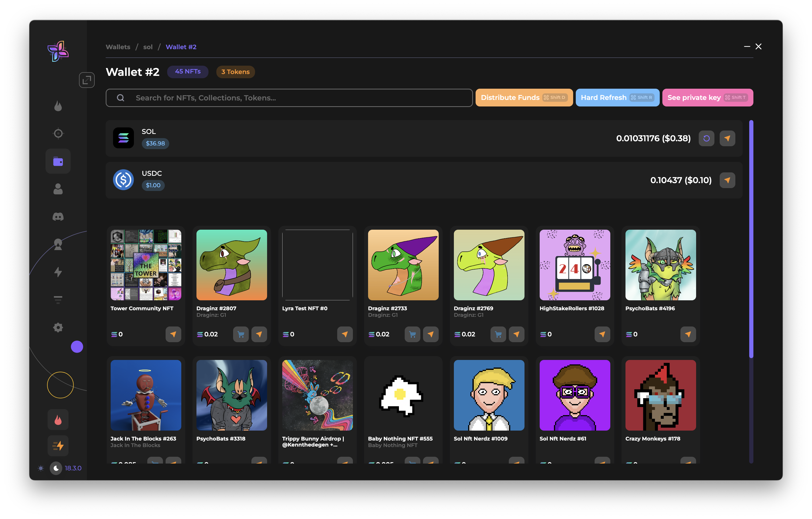Open the PsychoBats #3318 image
The image size is (812, 519).
[x=232, y=395]
